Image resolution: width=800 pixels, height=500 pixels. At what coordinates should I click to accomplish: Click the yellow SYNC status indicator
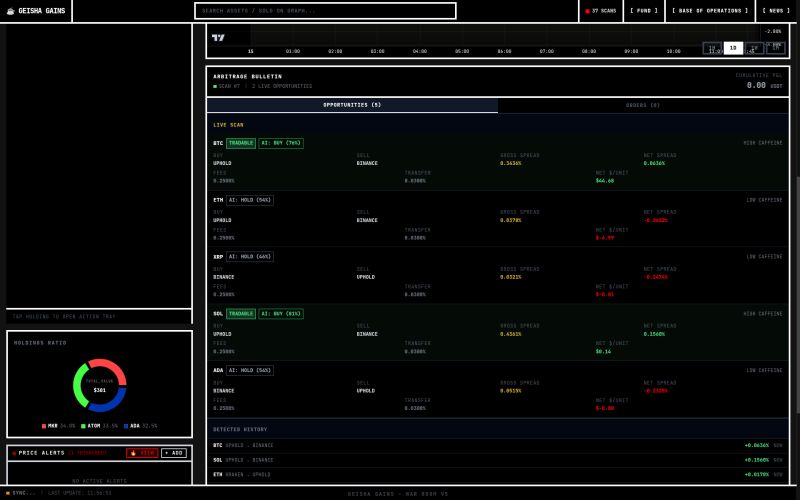8,493
